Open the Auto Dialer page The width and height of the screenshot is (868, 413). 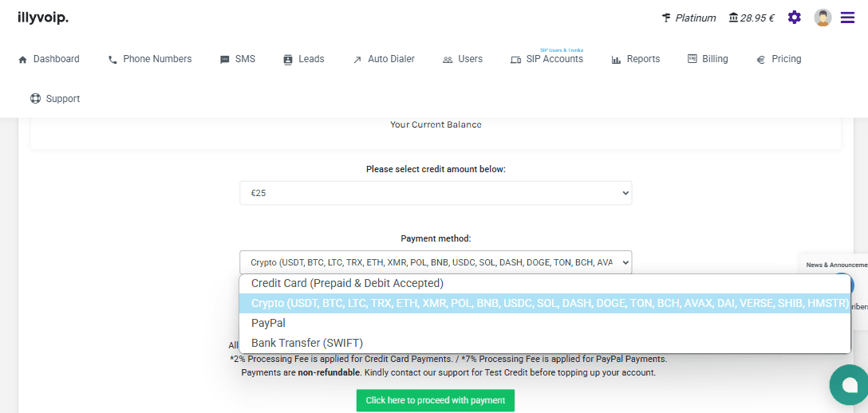(x=384, y=59)
